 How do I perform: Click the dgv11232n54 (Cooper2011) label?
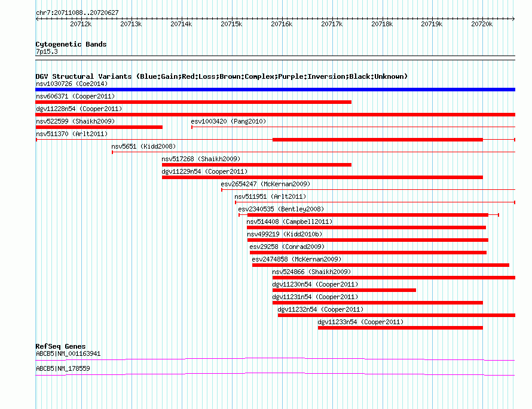point(320,309)
